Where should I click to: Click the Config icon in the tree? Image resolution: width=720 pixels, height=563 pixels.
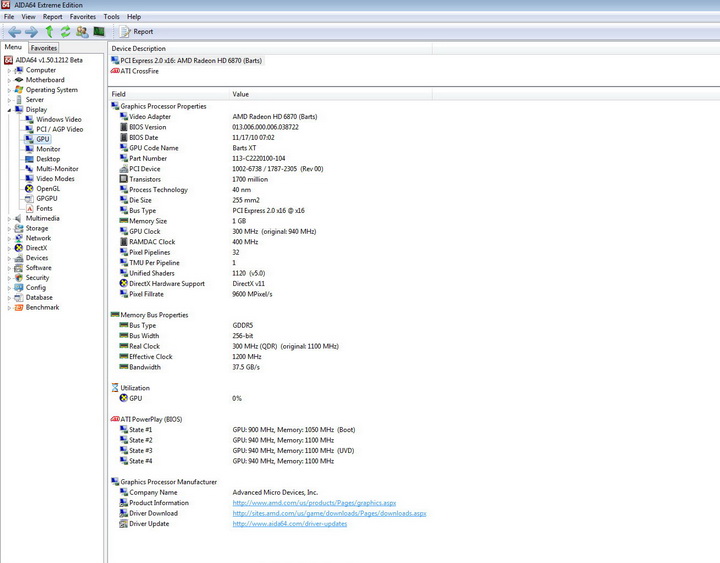coord(18,287)
